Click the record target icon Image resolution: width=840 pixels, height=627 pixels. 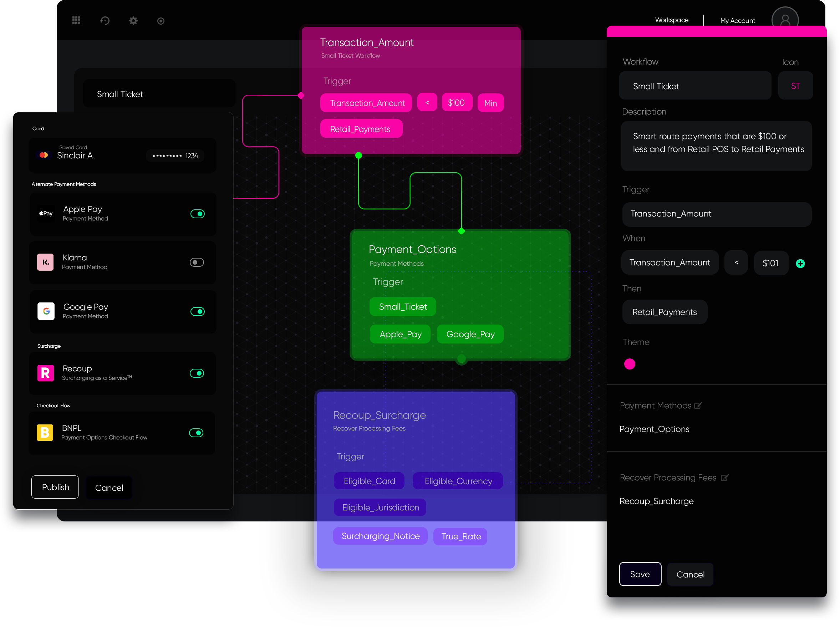tap(161, 21)
